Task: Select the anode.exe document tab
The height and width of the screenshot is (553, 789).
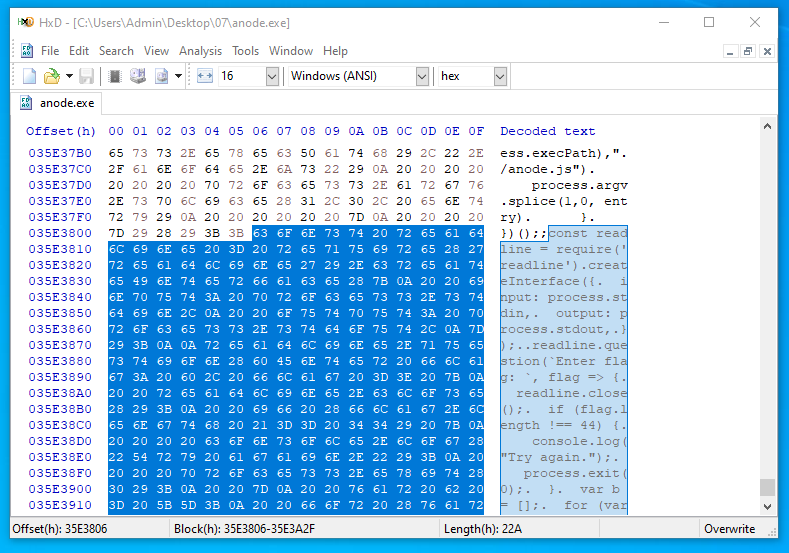Action: [x=57, y=103]
